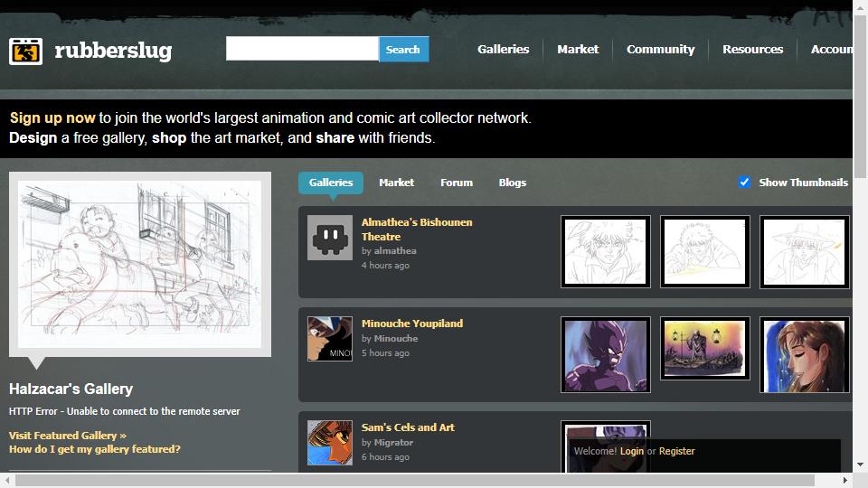
Task: Open the featured Halzacar's Gallery sketch image
Action: pyautogui.click(x=140, y=264)
